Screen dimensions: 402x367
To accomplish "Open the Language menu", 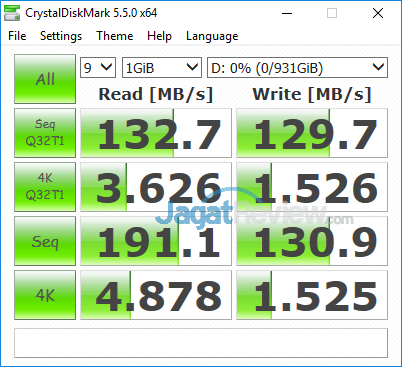I will (212, 36).
